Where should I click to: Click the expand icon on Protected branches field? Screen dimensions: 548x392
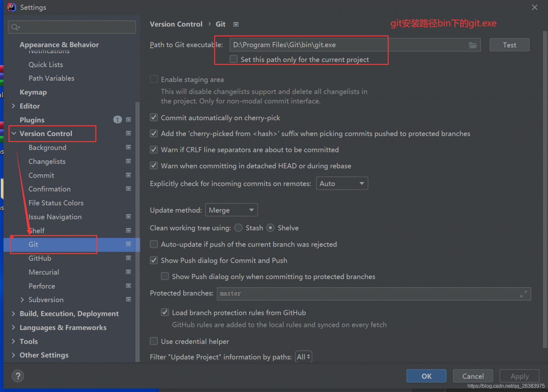pos(524,294)
